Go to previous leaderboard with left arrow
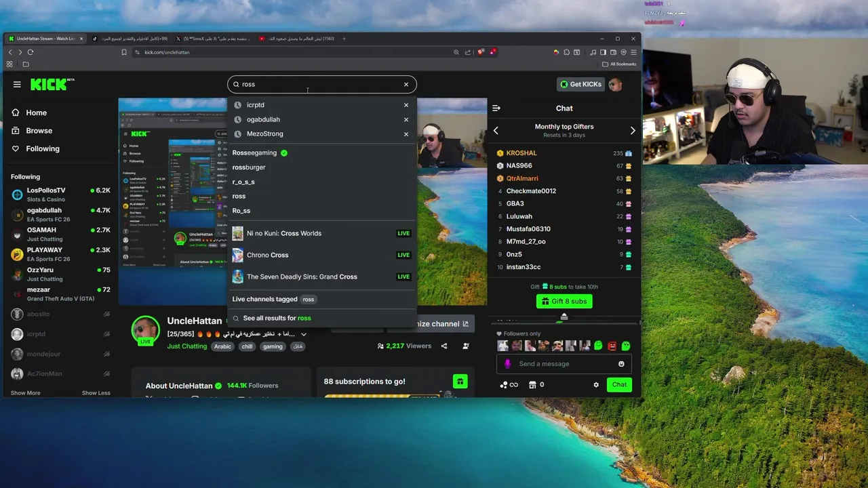Image resolution: width=868 pixels, height=488 pixels. click(x=496, y=130)
